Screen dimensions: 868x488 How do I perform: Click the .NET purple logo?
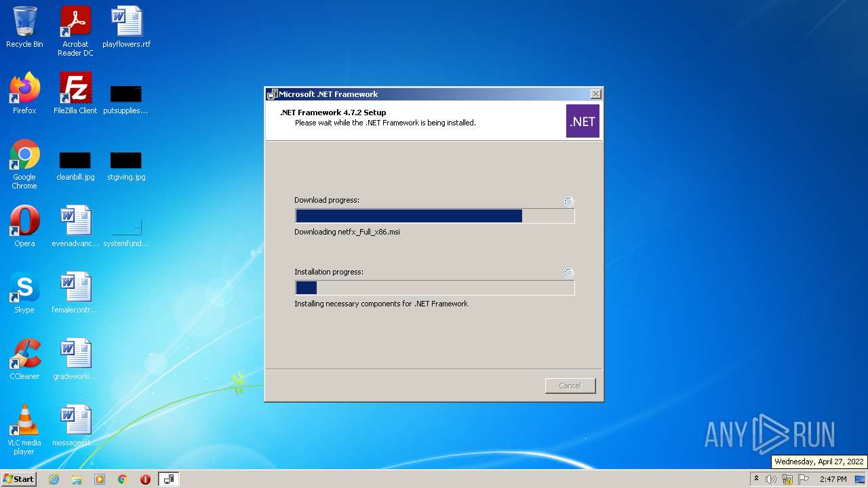pyautogui.click(x=583, y=121)
